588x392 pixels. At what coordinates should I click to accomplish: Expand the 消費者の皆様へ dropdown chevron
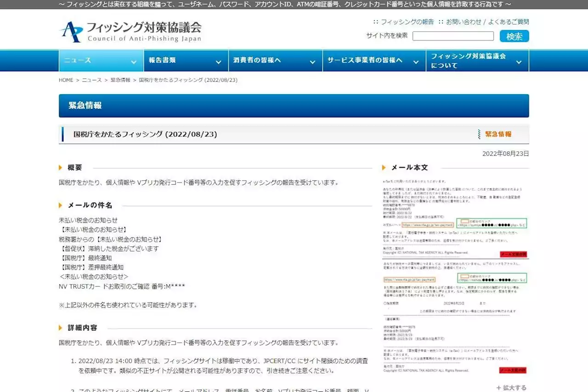click(312, 62)
